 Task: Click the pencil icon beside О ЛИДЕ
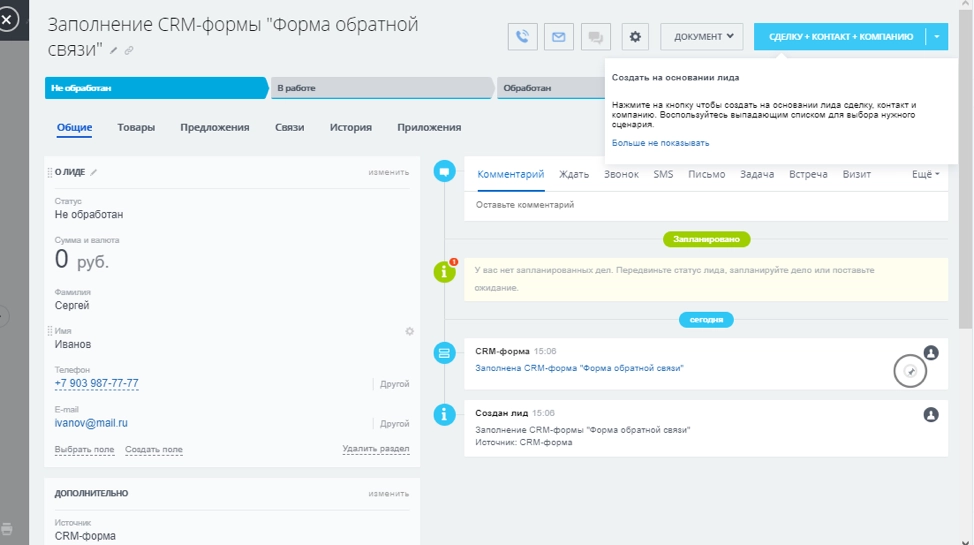click(x=94, y=173)
